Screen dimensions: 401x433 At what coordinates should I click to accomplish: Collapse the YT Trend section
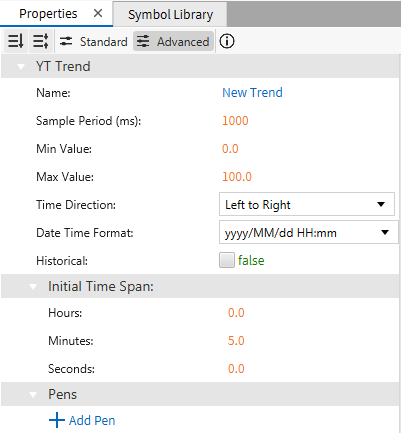21,66
